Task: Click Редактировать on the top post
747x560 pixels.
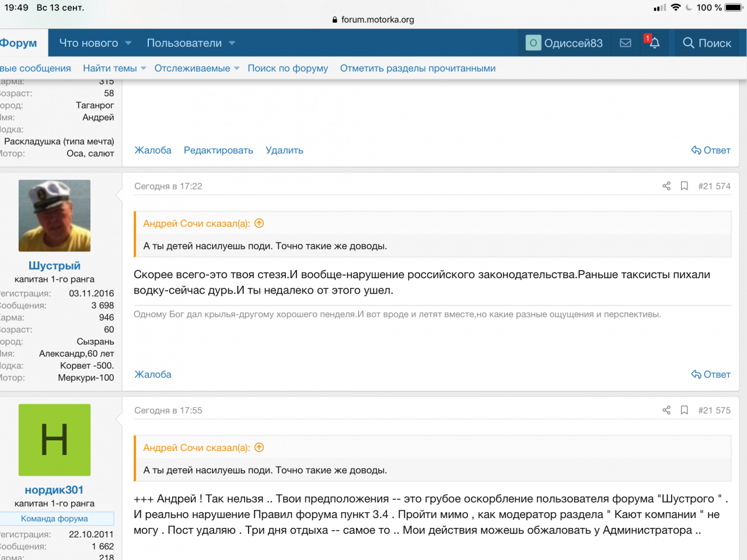Action: (x=218, y=150)
